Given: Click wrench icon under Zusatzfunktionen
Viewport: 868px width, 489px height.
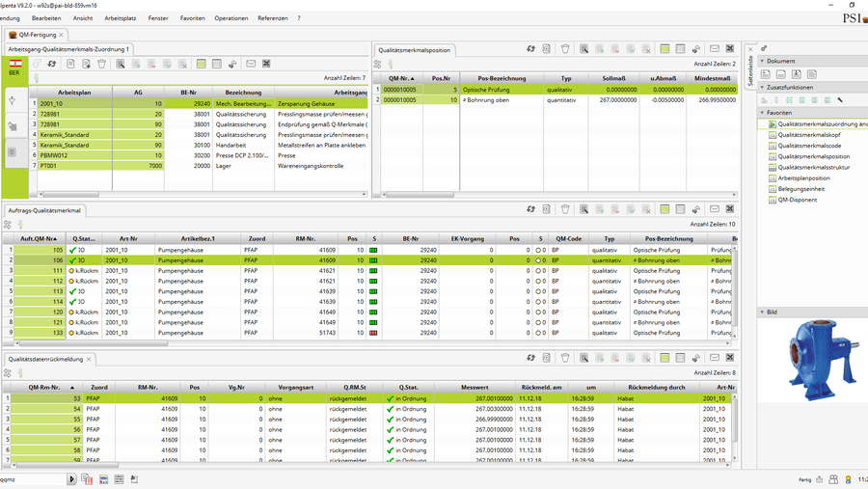Looking at the screenshot, I should pos(840,99).
